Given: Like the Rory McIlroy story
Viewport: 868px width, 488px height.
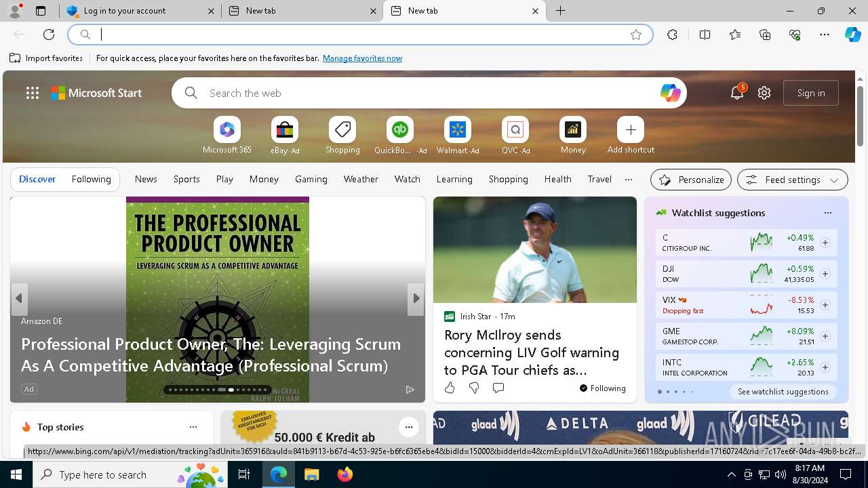Looking at the screenshot, I should [450, 388].
